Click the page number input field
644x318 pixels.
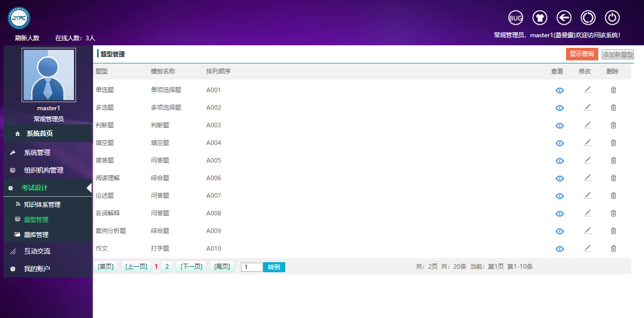[252, 267]
